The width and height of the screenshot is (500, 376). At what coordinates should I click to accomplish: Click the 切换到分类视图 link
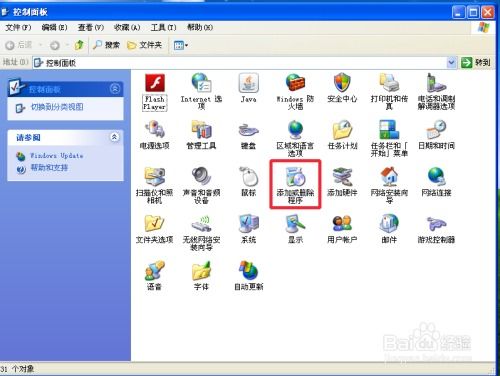57,107
